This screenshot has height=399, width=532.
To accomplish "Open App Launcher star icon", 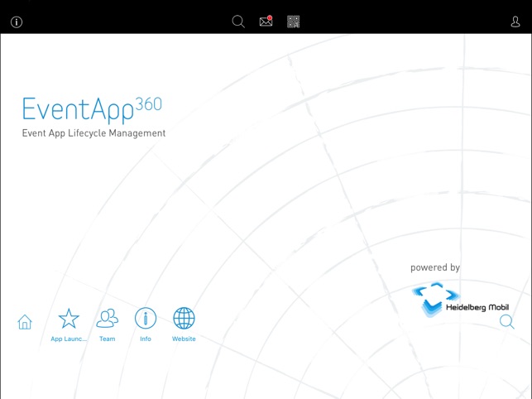I will pos(69,319).
